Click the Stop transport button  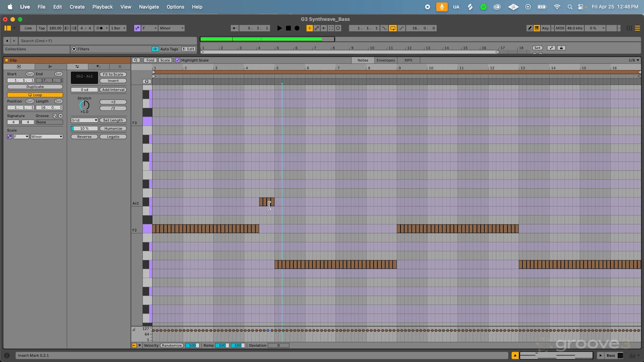[288, 28]
